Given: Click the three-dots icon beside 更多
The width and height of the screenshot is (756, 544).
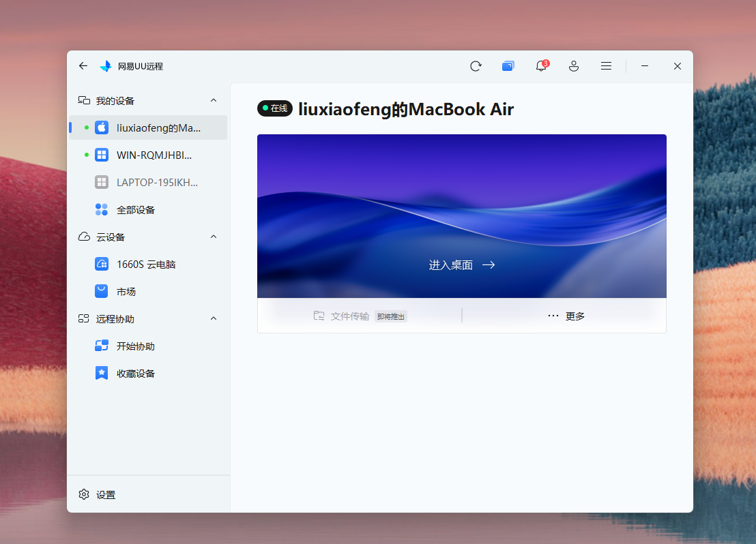Looking at the screenshot, I should click(x=553, y=316).
